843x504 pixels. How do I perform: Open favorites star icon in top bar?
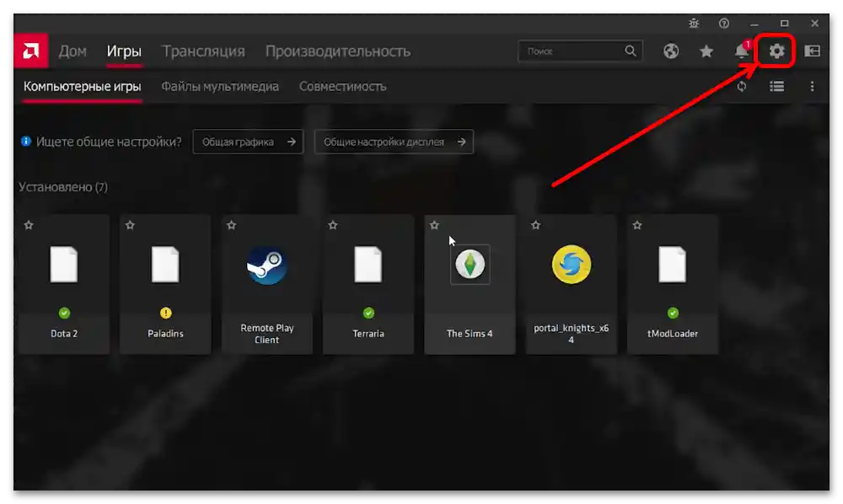tap(706, 51)
